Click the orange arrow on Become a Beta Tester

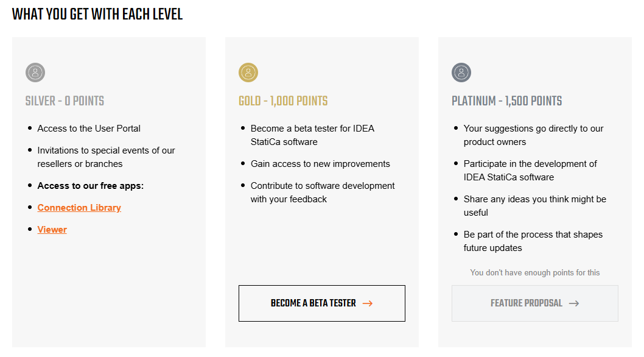tap(368, 303)
